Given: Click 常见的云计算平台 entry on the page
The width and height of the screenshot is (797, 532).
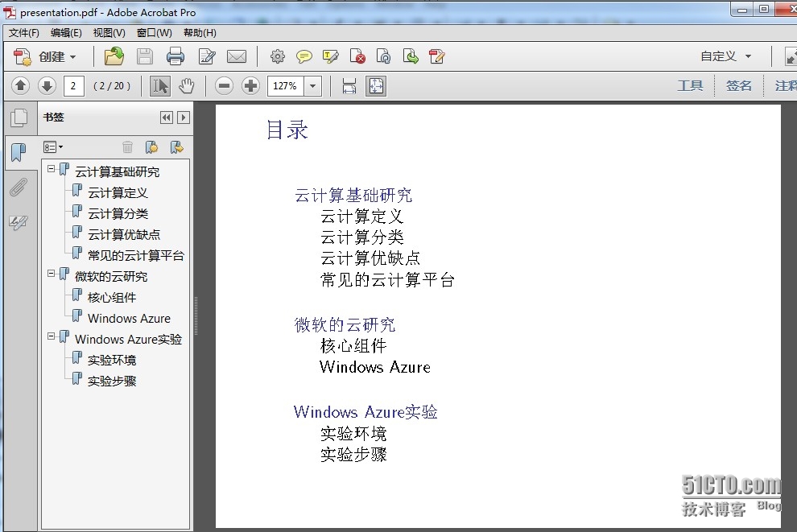Looking at the screenshot, I should (x=387, y=279).
